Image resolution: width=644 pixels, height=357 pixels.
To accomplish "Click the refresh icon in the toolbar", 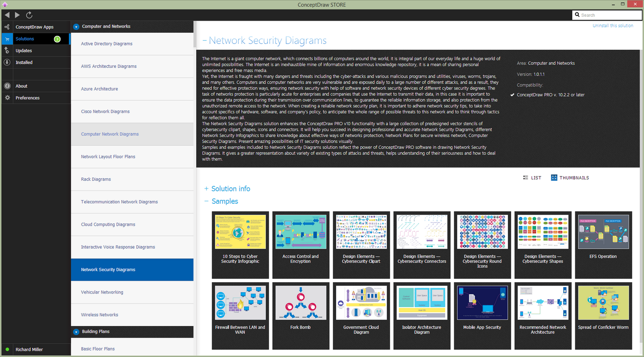I will pos(29,15).
